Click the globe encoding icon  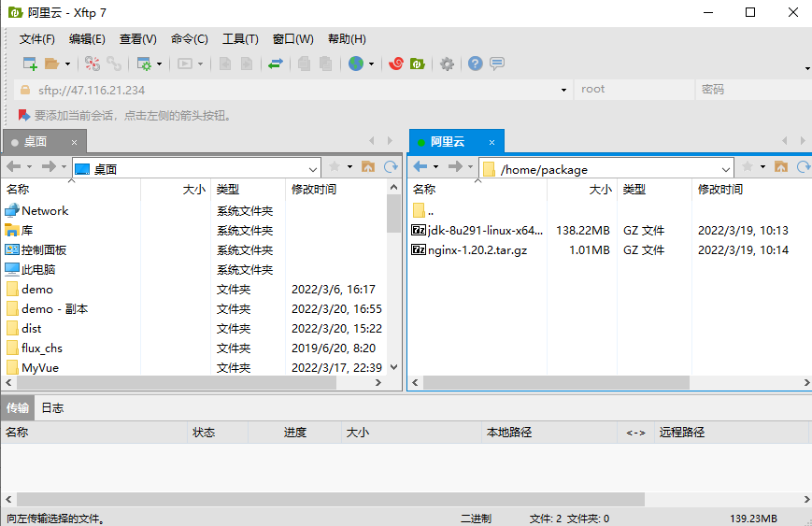pyautogui.click(x=356, y=64)
